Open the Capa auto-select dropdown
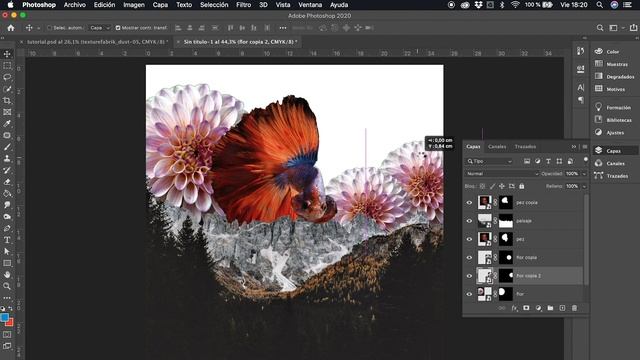The image size is (640, 360). 100,28
